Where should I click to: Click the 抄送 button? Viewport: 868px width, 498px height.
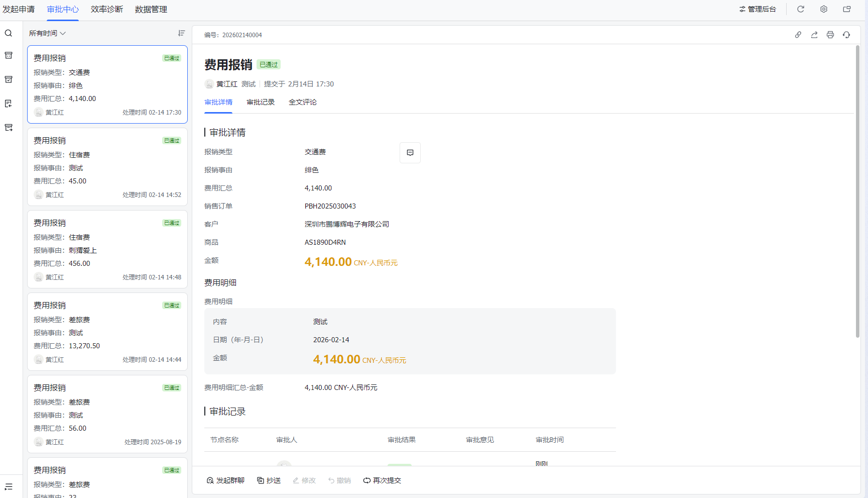269,480
